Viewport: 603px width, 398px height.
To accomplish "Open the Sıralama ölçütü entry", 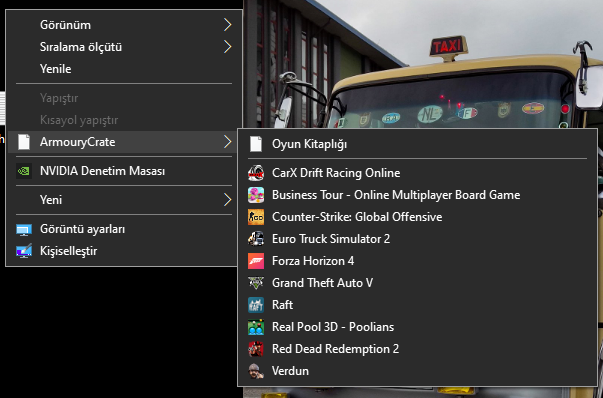I will pos(123,47).
